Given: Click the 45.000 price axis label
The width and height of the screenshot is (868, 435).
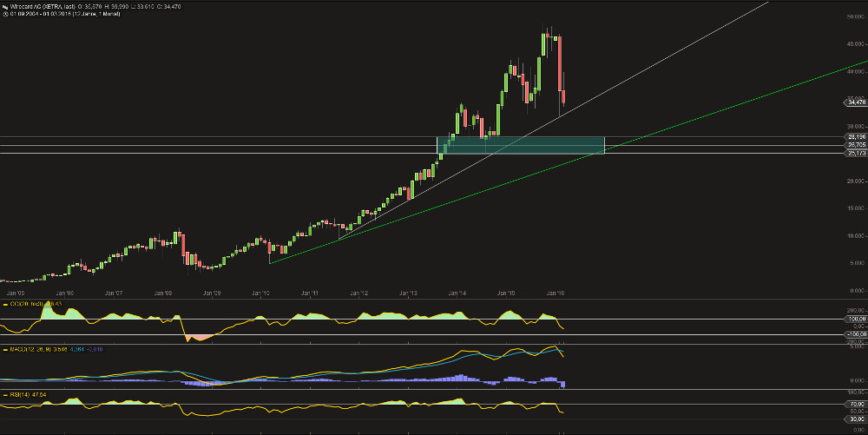Looking at the screenshot, I should pos(856,44).
